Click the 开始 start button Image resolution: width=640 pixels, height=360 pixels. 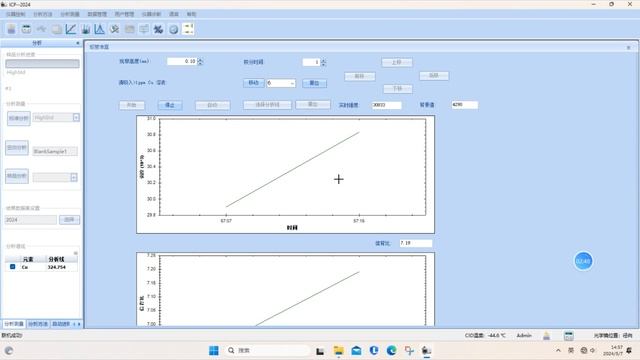[131, 105]
